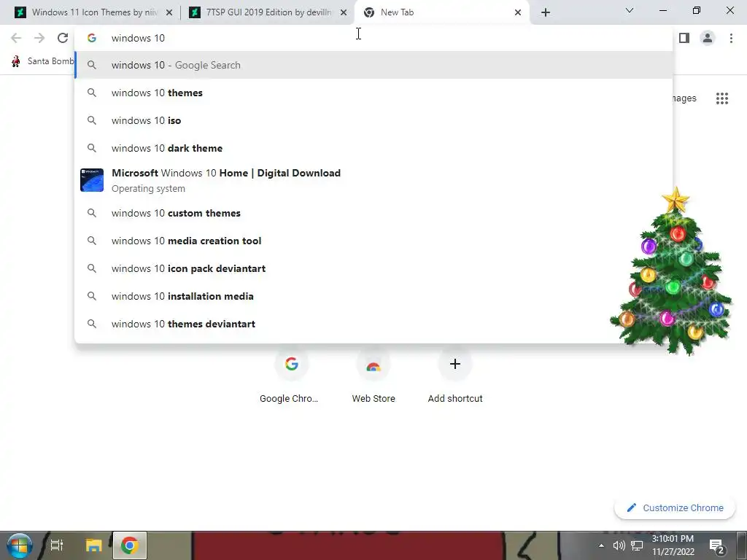Viewport: 747px width, 560px height.
Task: Open the tab search chevron
Action: tap(630, 10)
